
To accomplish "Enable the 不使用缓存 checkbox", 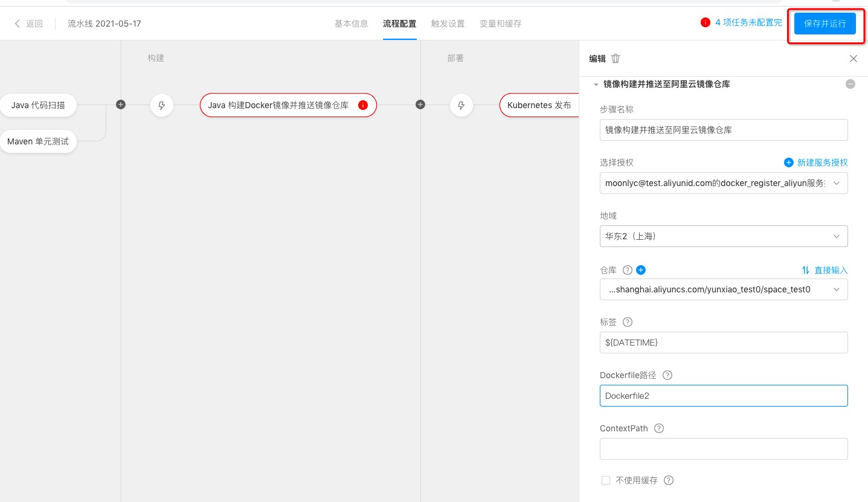I will [606, 480].
